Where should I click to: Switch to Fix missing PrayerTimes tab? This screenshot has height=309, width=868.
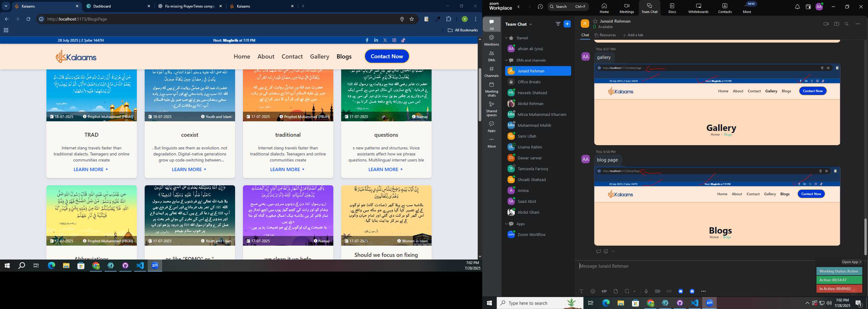click(190, 6)
